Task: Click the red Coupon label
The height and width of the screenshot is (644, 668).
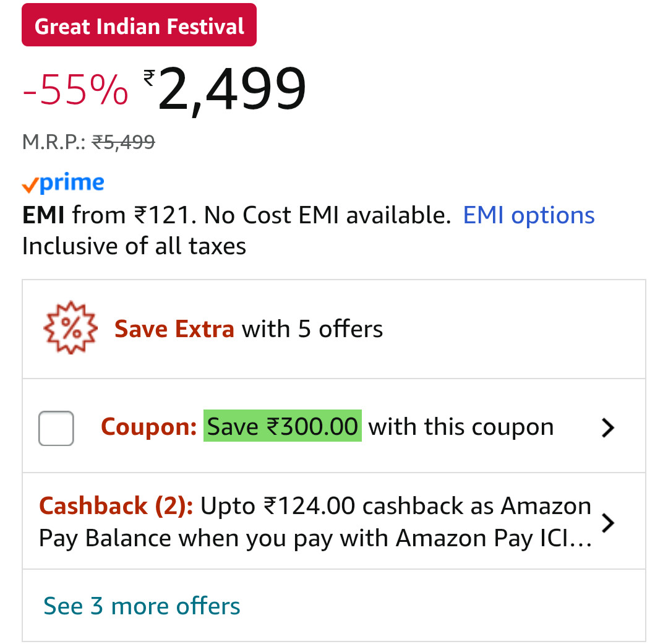Action: (148, 427)
